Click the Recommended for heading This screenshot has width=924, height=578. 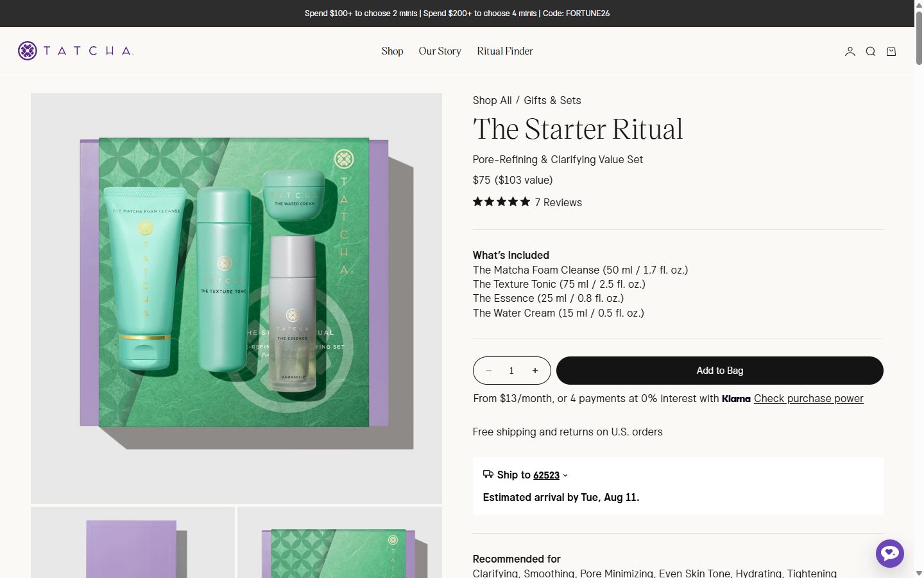tap(517, 559)
